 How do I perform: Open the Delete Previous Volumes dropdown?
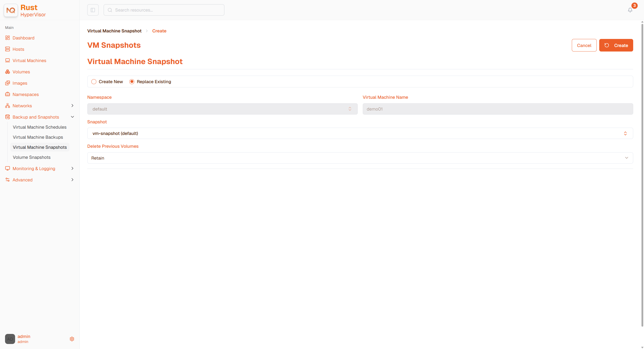tap(360, 158)
